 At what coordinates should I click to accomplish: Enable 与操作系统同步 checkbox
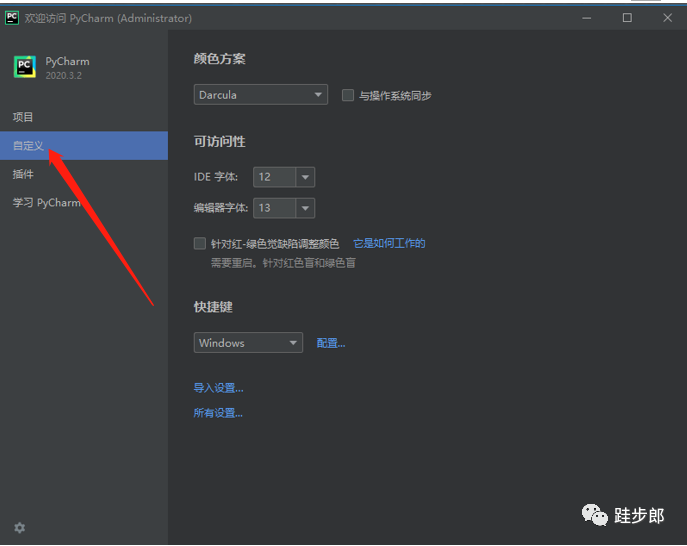(348, 95)
